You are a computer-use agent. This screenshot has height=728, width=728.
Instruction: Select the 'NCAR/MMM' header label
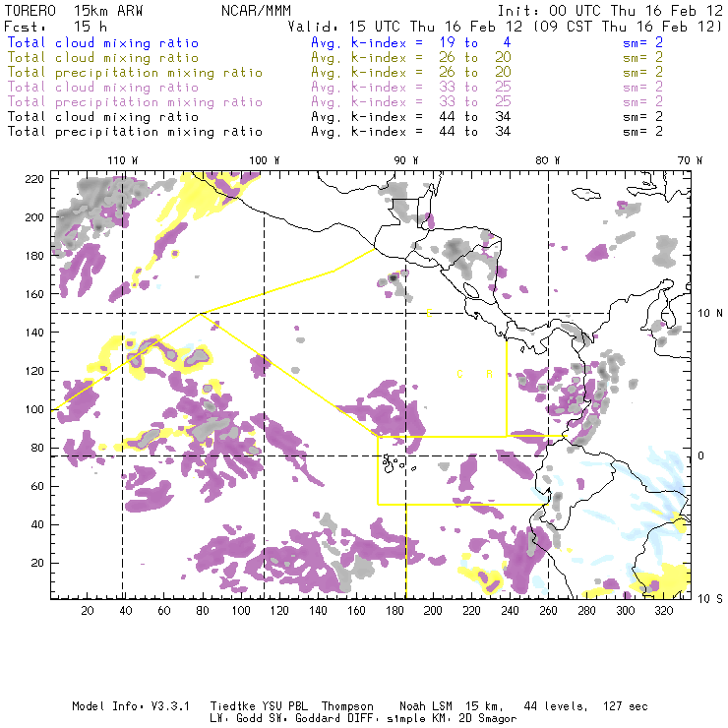pos(256,10)
